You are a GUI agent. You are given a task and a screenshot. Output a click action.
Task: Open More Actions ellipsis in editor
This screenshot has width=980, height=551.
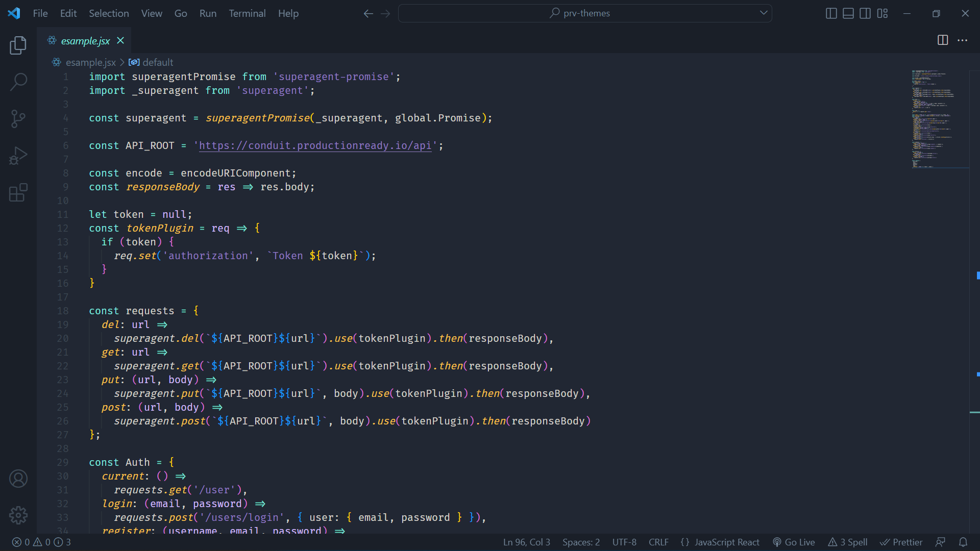click(962, 40)
